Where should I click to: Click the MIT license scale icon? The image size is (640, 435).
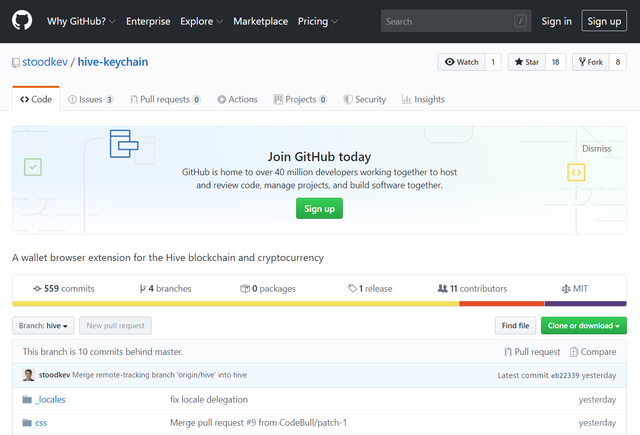click(566, 289)
